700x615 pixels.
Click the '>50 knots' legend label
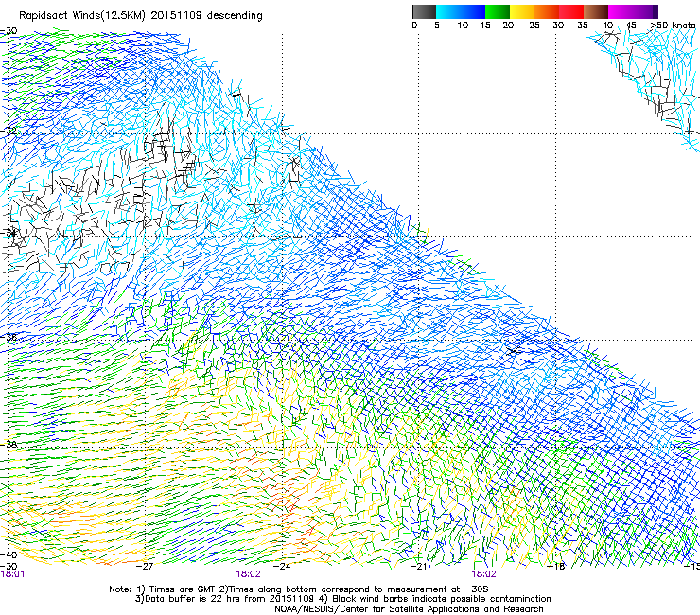673,26
